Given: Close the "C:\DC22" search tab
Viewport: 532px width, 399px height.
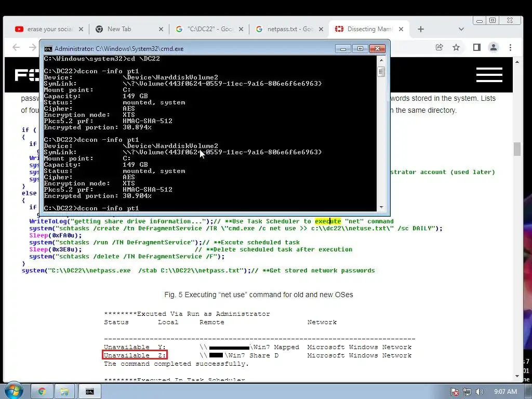Looking at the screenshot, I should pyautogui.click(x=241, y=29).
